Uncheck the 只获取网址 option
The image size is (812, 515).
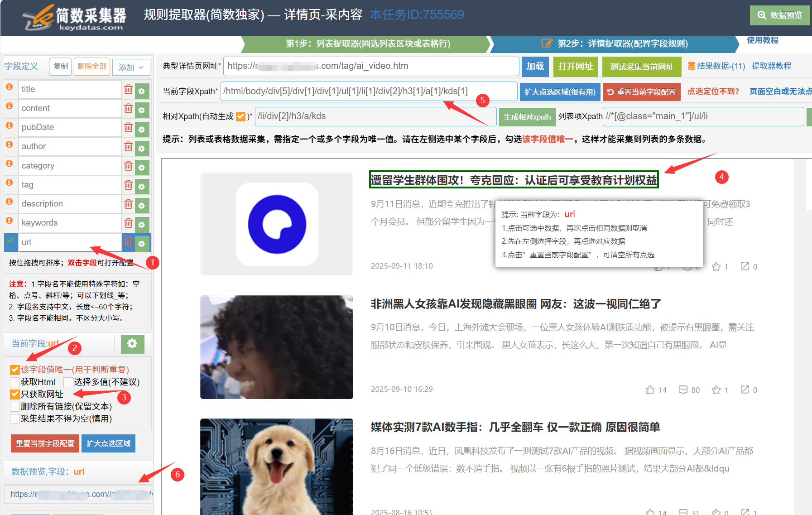tap(15, 394)
